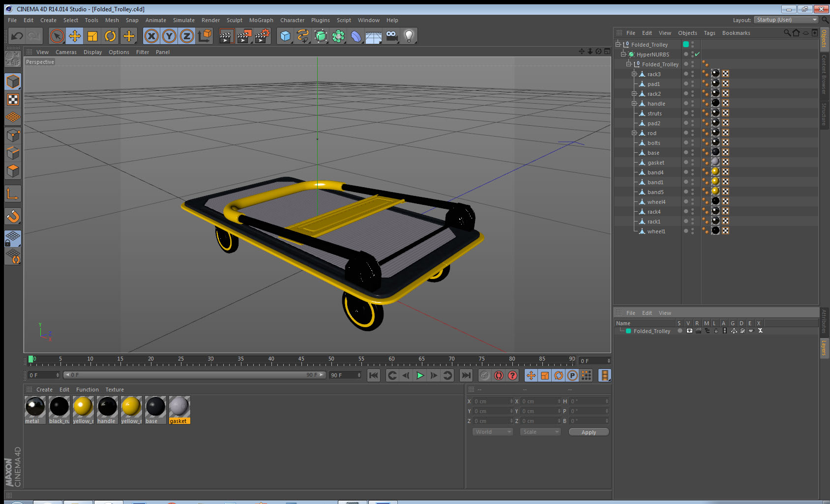Image resolution: width=830 pixels, height=504 pixels.
Task: Enable Polygons mode in left sidebar
Action: (13, 171)
